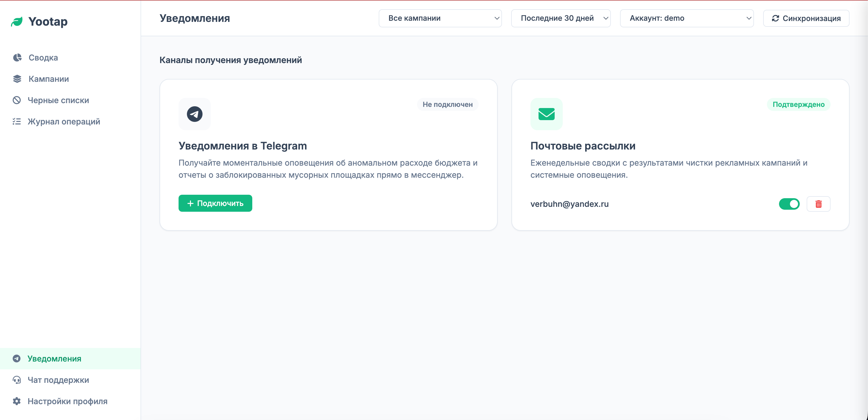
Task: Open Журнал операций page
Action: (70, 121)
